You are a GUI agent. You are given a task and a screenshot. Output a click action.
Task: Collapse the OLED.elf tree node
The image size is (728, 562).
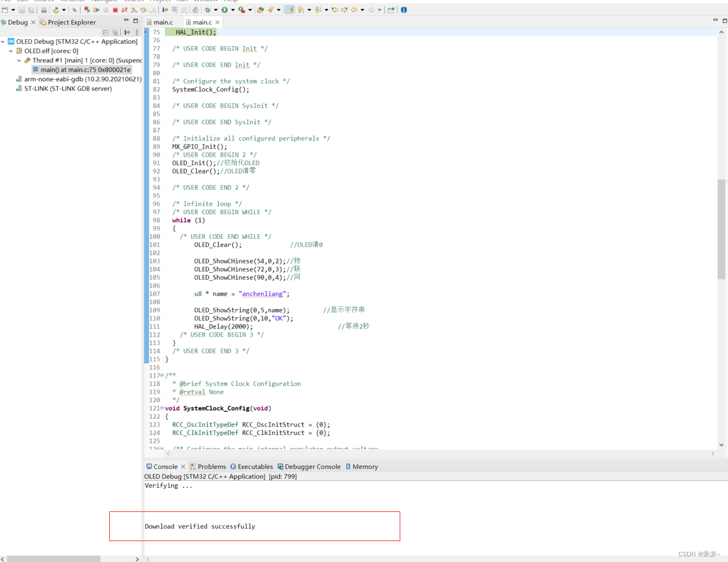[11, 51]
